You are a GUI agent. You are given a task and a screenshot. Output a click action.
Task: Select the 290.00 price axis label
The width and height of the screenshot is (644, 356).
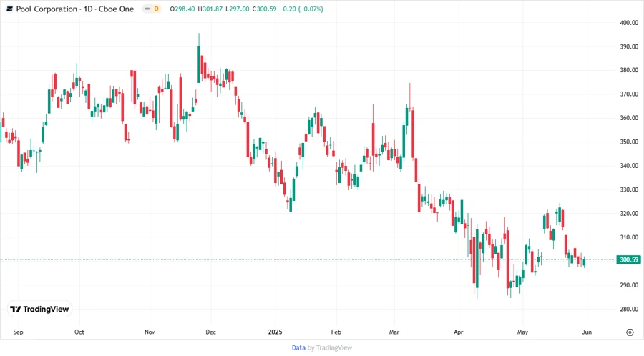pos(629,285)
